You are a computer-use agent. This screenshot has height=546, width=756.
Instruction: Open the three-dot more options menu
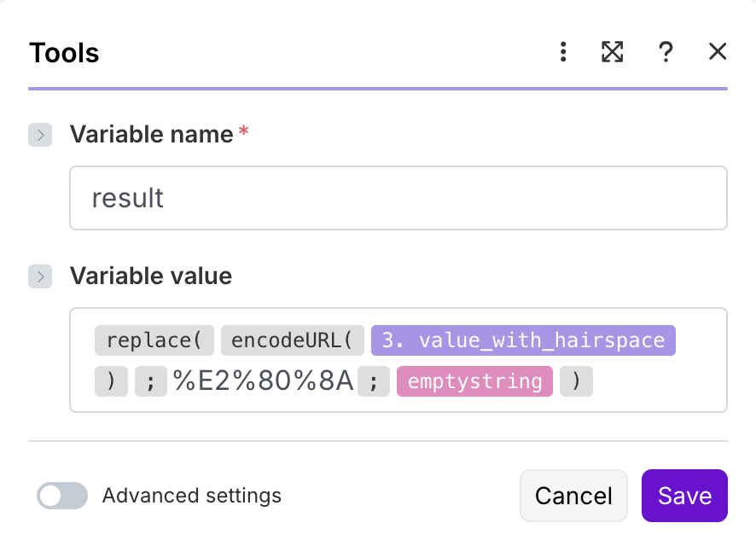(x=563, y=53)
